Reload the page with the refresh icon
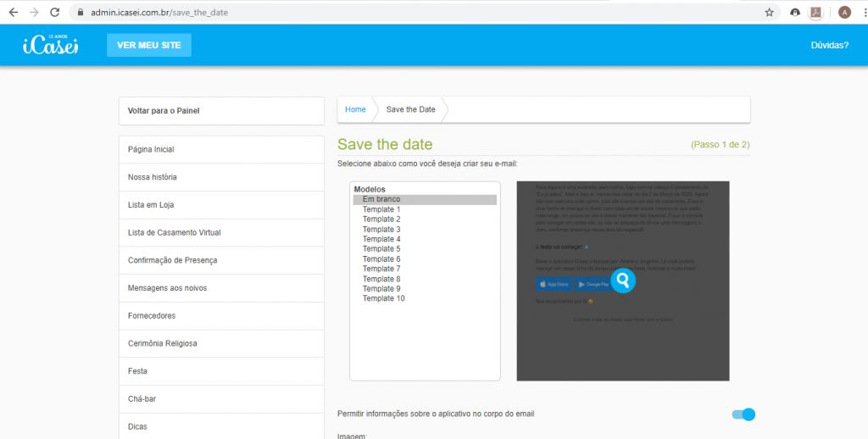 pos(54,12)
